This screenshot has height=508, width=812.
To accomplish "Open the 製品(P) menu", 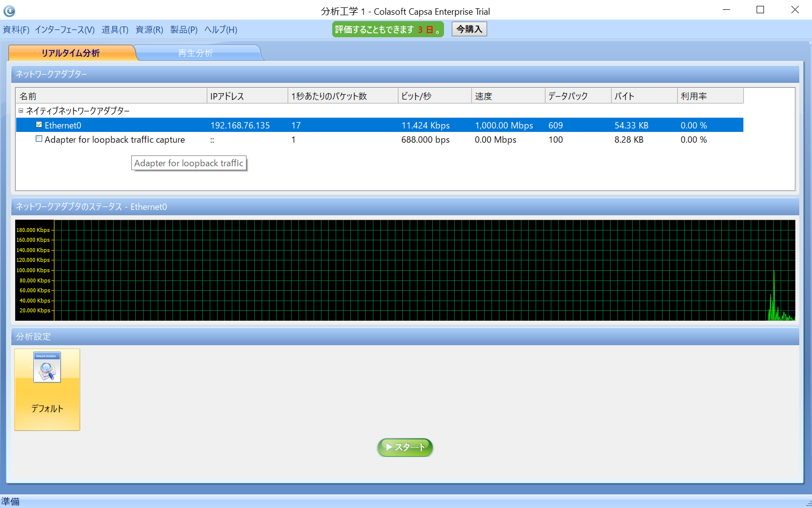I will point(184,30).
